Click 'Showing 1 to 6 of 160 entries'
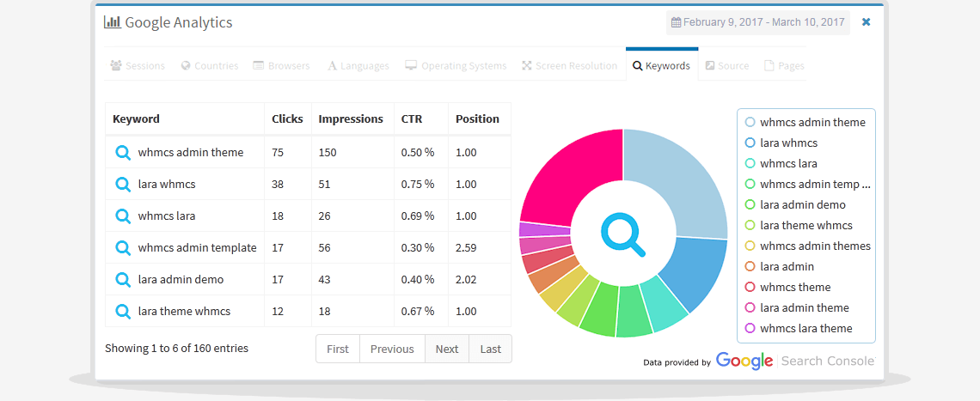The width and height of the screenshot is (980, 401). [x=177, y=349]
